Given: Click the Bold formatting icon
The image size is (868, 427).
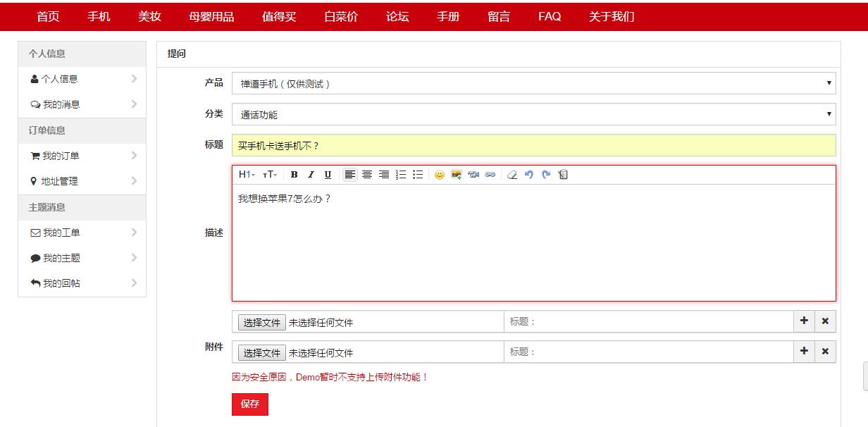Looking at the screenshot, I should [294, 175].
